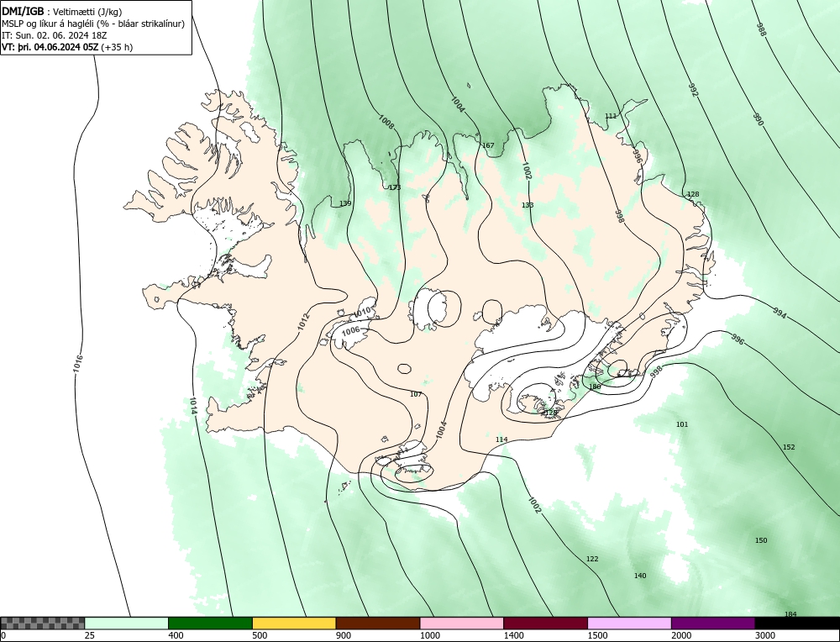Select the 1006 isobar label
The width and height of the screenshot is (840, 642).
point(351,330)
